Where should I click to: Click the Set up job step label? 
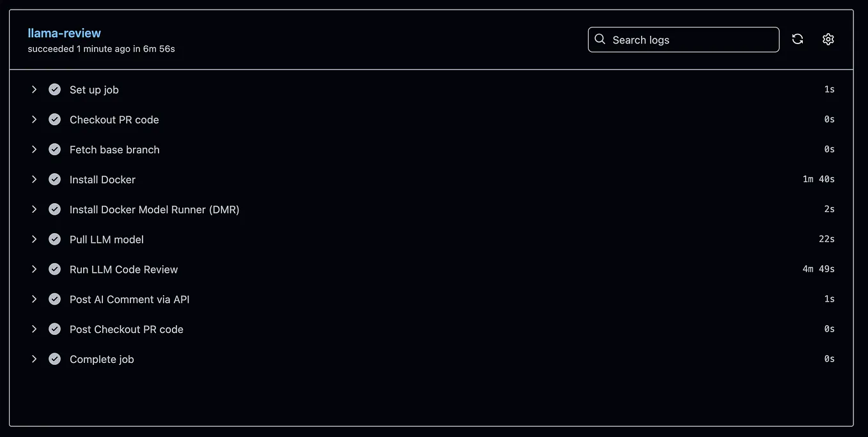click(x=94, y=90)
